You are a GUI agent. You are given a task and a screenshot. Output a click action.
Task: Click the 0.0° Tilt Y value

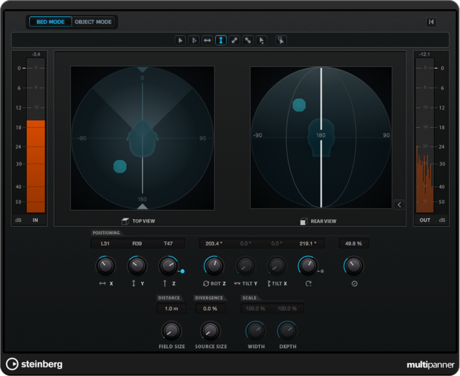coord(246,244)
